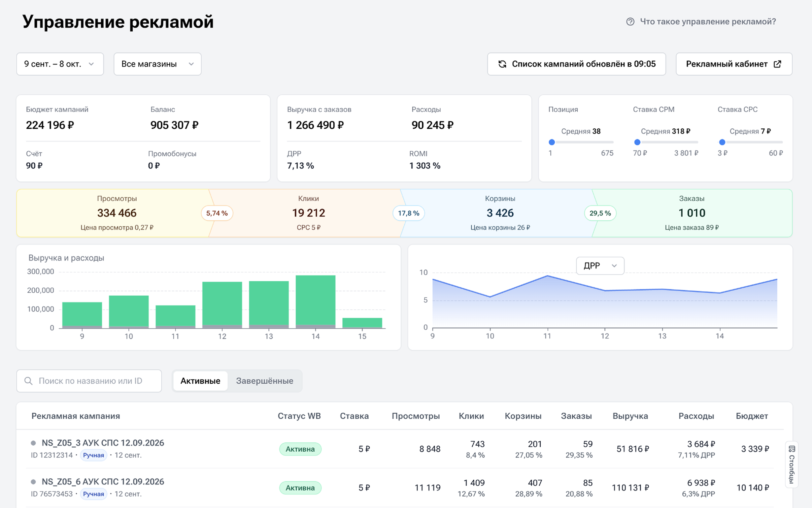
Task: Click Активна status badge of NS_Z05_6
Action: (300, 488)
